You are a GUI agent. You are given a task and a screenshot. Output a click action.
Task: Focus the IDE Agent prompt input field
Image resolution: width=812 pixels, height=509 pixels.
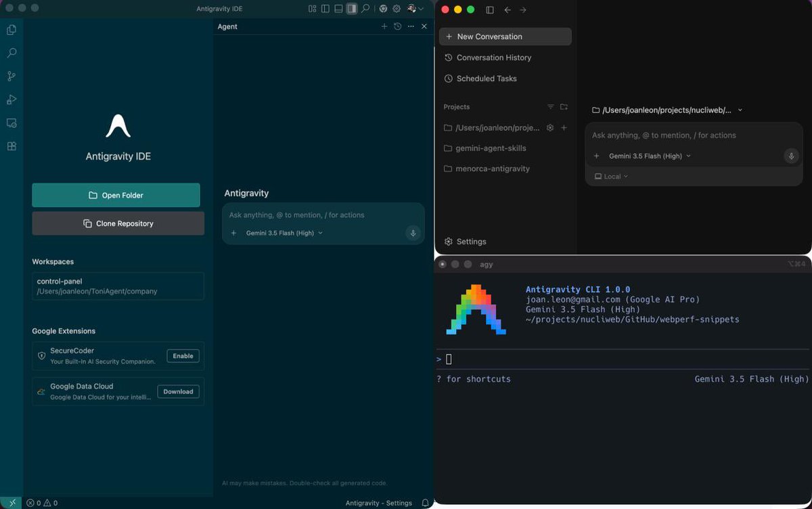[x=323, y=215]
